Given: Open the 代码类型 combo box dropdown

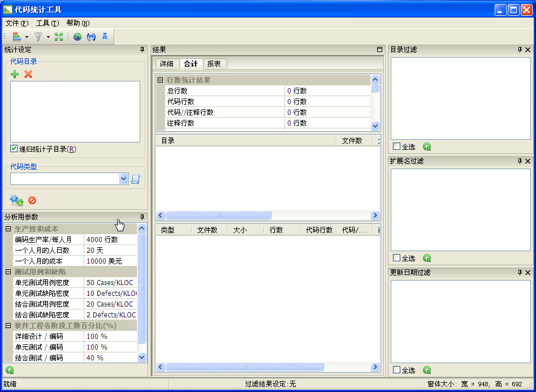Looking at the screenshot, I should tap(123, 179).
